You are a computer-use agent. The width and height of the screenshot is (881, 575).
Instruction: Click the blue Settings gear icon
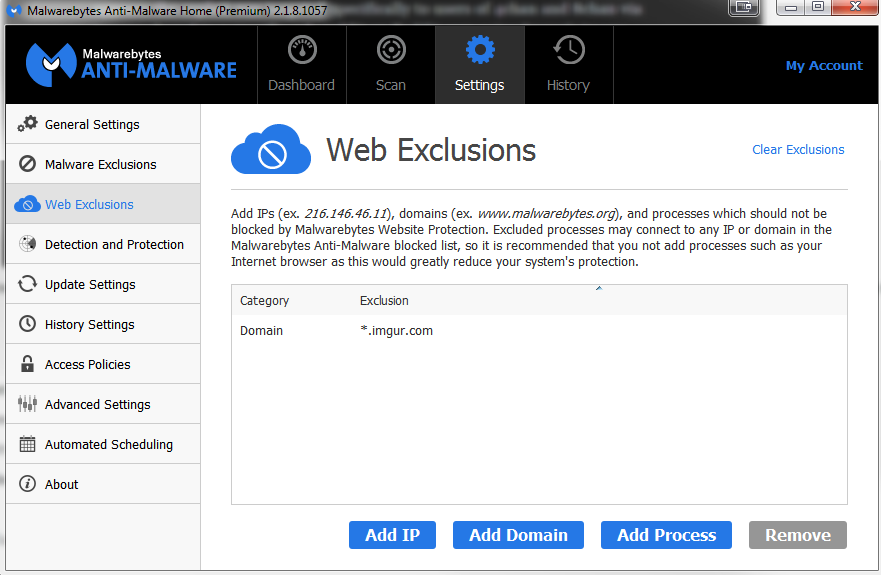480,50
